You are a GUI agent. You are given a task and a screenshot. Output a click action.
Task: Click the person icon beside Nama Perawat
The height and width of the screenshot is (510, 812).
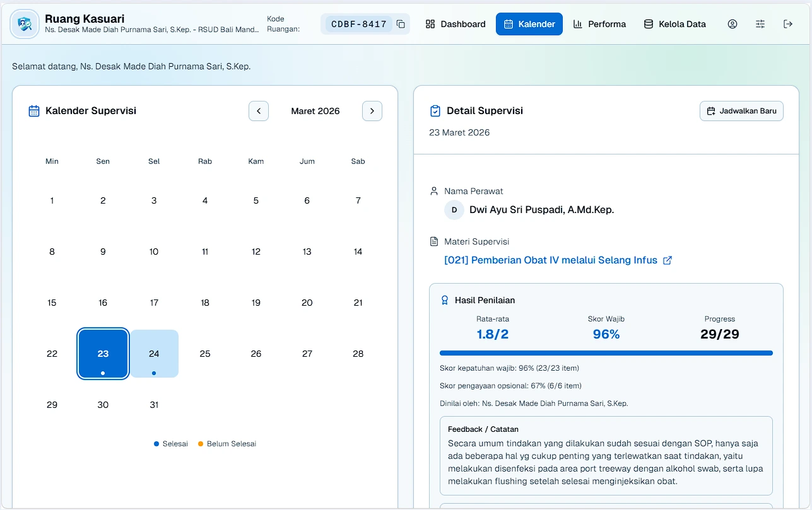pos(433,191)
